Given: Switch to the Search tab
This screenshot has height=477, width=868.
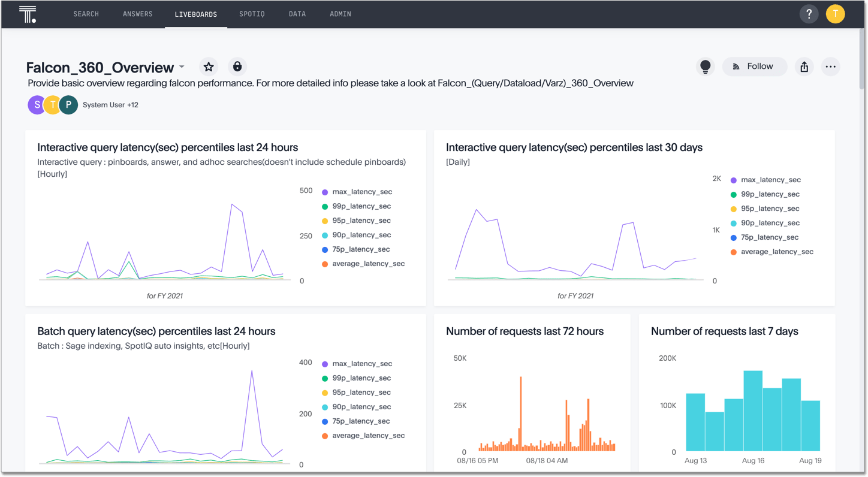Looking at the screenshot, I should click(86, 14).
